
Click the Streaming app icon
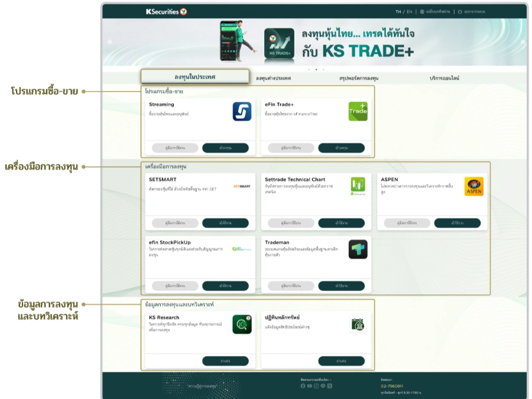pyautogui.click(x=242, y=111)
